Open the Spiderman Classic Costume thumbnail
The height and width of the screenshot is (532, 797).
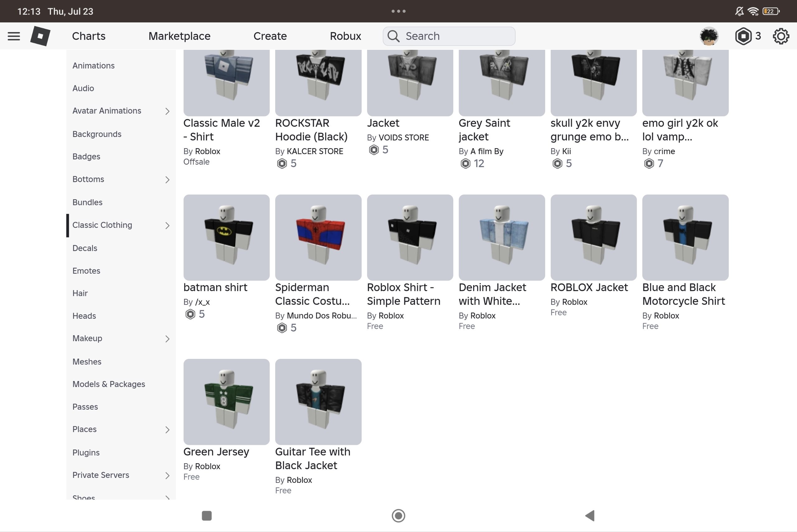pyautogui.click(x=318, y=238)
